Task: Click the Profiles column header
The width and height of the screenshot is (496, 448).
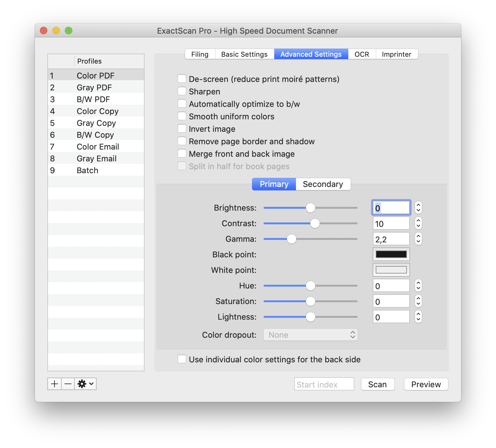Action: coord(109,61)
